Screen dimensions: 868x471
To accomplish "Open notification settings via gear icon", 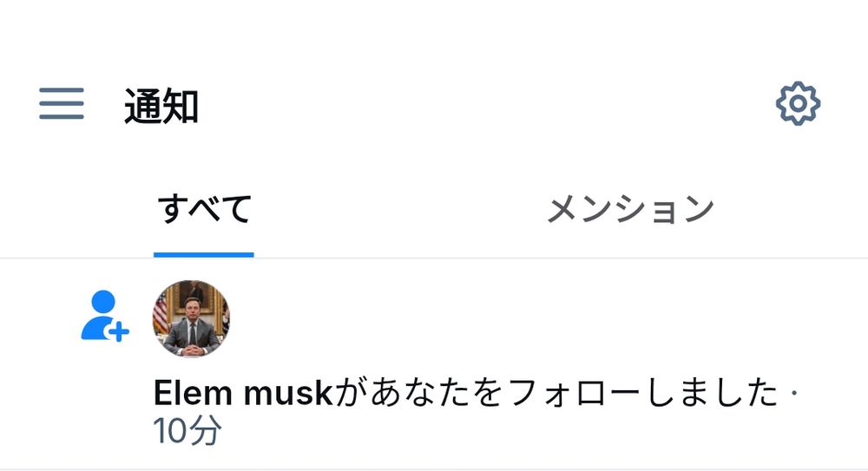I will click(798, 103).
